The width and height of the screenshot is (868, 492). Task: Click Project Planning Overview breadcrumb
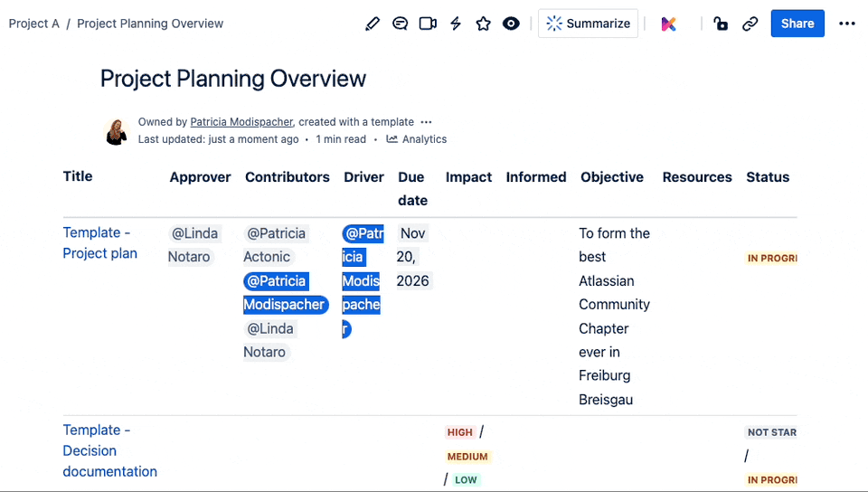click(x=150, y=24)
